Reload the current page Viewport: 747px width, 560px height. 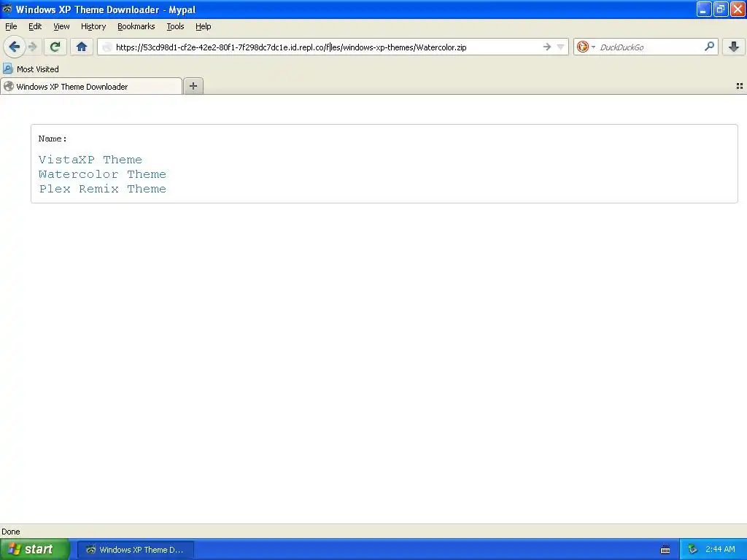[x=55, y=47]
